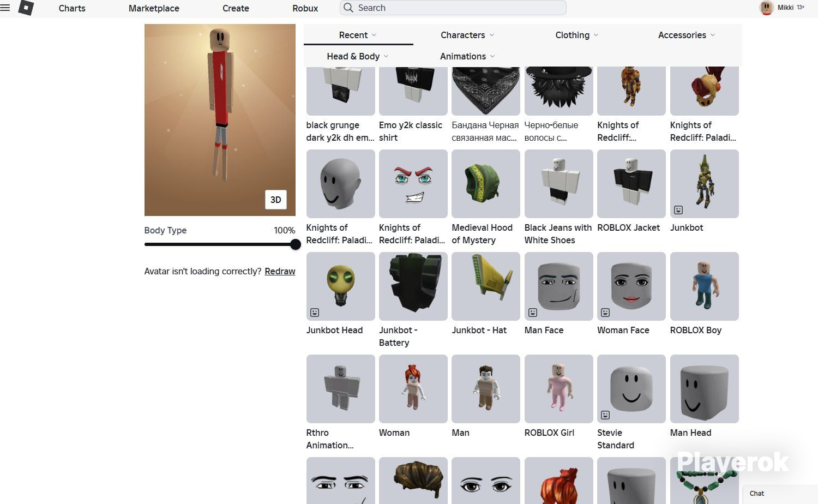Select the ROBLOX Girl character

click(x=558, y=389)
